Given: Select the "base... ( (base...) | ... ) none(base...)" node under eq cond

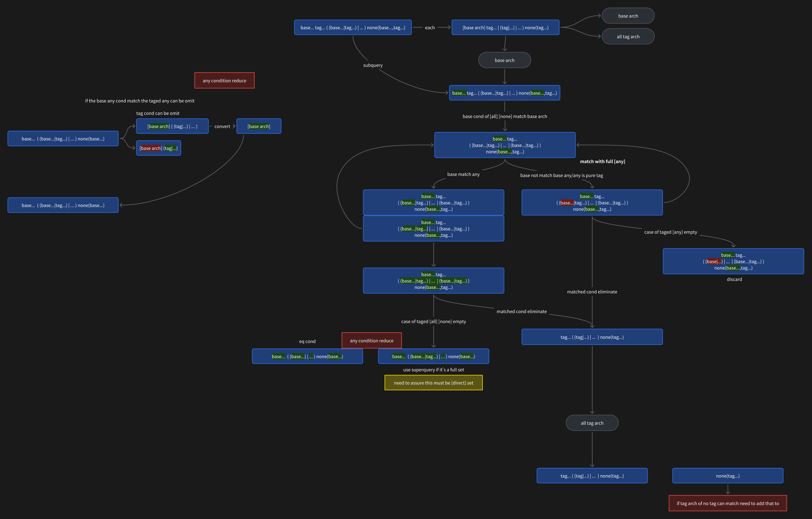Looking at the screenshot, I should click(307, 356).
